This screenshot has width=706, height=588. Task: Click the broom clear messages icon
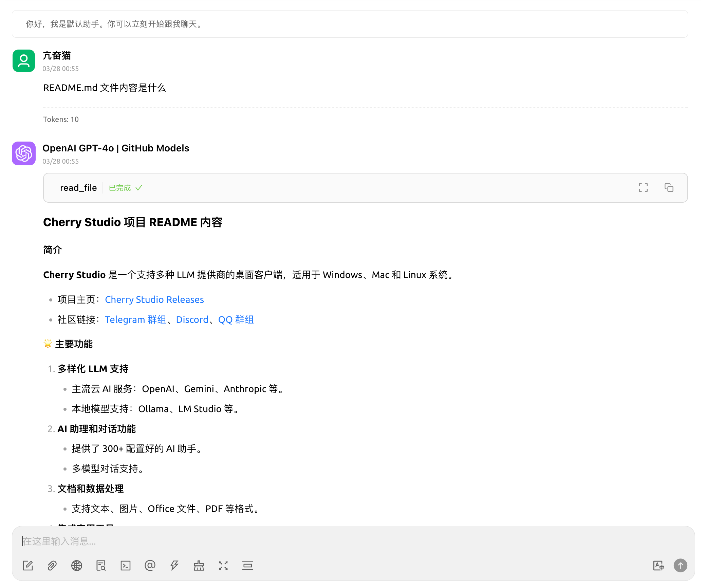(199, 566)
